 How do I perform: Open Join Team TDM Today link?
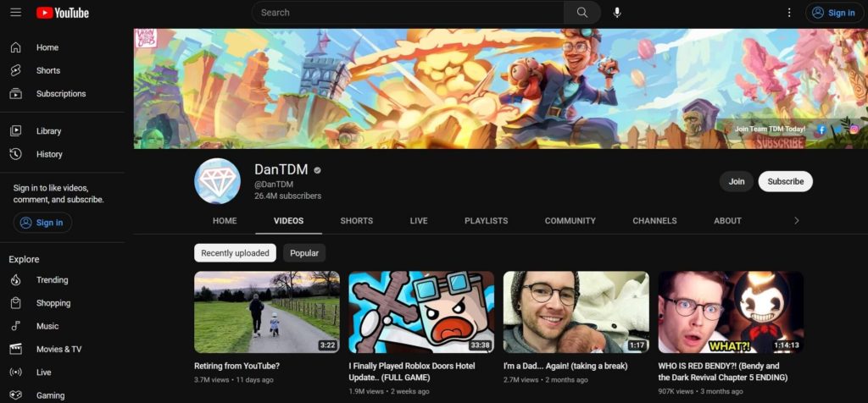pos(770,129)
